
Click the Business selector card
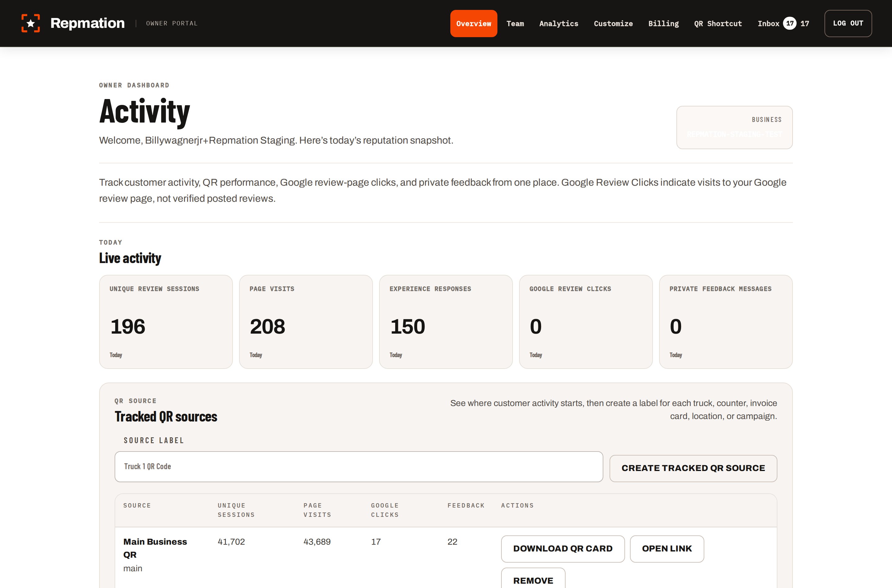coord(734,127)
